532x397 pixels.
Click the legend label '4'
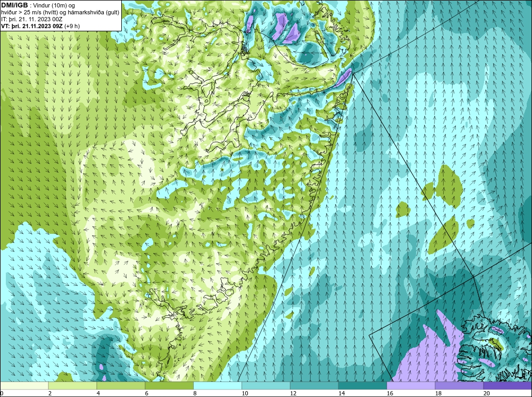pos(98,393)
